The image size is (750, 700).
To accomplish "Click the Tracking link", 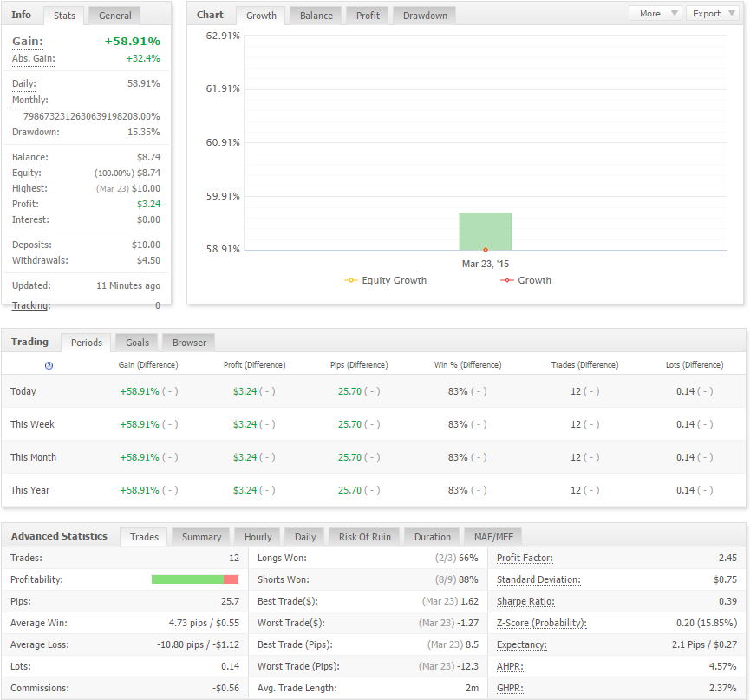I will [x=31, y=305].
